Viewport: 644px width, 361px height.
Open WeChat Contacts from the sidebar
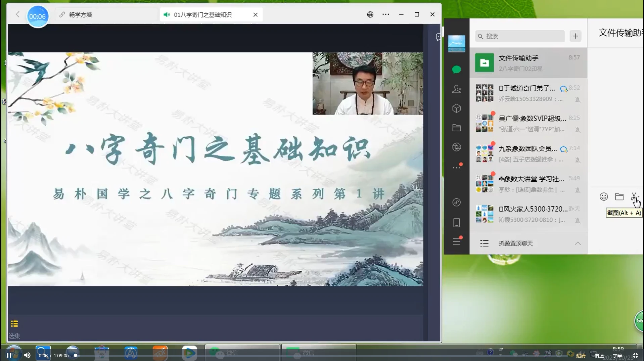(x=456, y=89)
